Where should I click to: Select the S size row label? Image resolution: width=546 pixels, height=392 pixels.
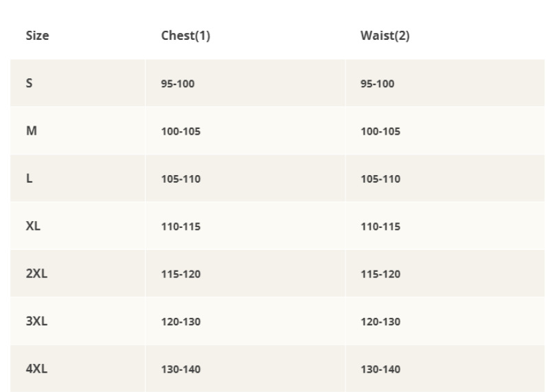30,83
